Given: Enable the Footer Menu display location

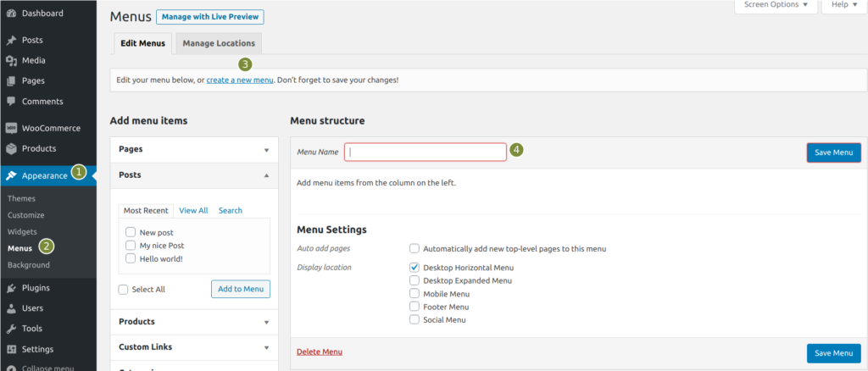Looking at the screenshot, I should tap(415, 307).
